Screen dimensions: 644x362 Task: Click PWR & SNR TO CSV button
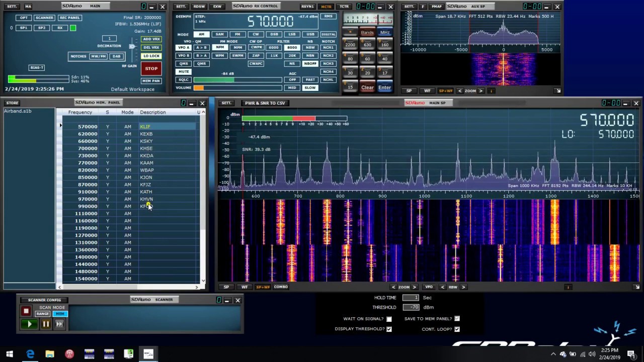click(x=265, y=103)
